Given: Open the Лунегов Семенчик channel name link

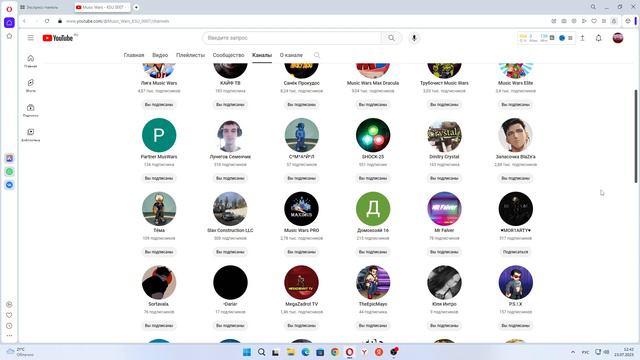Looking at the screenshot, I should (230, 157).
